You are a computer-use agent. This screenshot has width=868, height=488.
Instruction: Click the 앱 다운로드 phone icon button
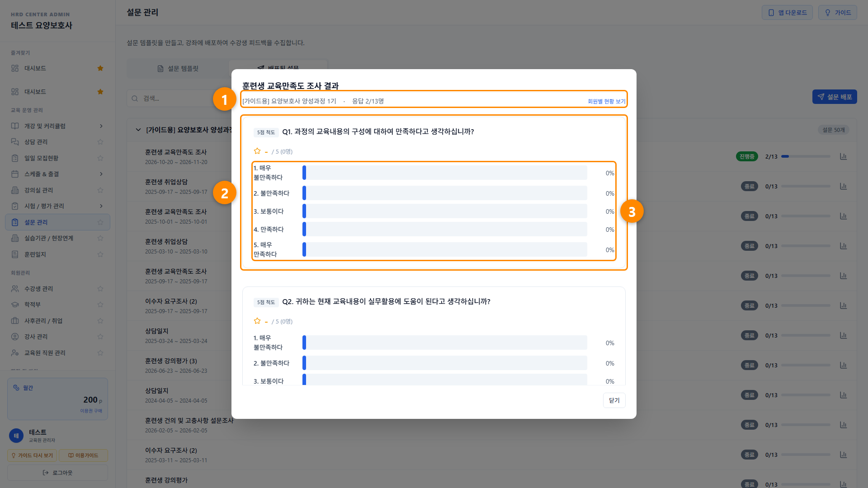point(787,13)
